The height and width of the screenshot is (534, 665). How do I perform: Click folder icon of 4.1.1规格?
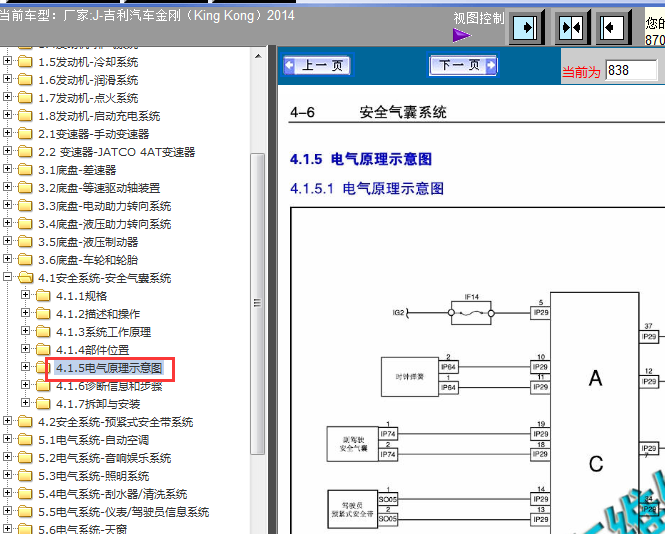[x=43, y=296]
